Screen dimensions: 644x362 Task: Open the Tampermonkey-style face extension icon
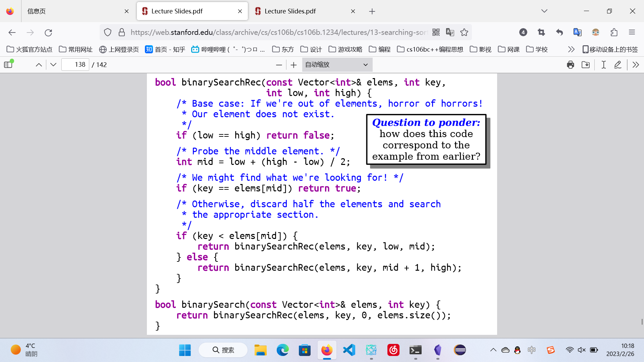tap(596, 32)
